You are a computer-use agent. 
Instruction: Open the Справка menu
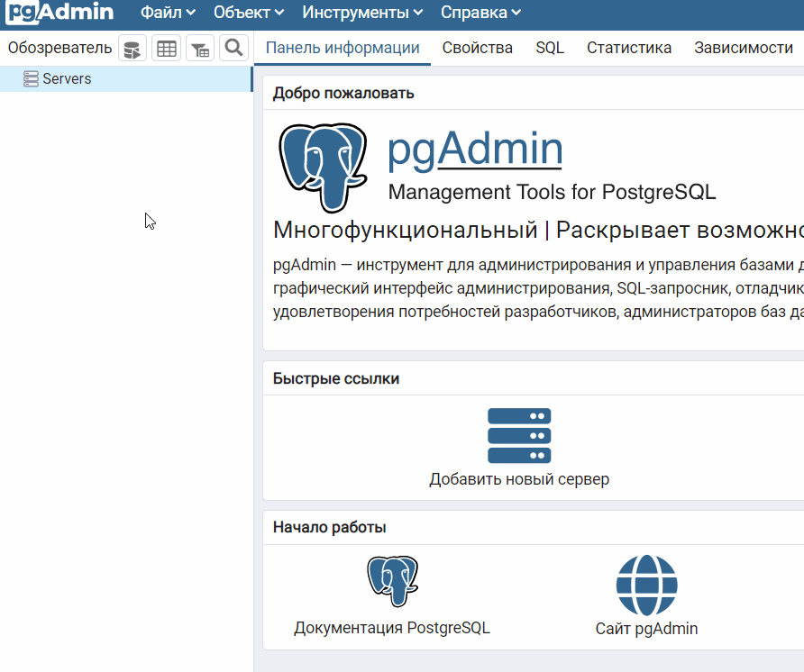(480, 13)
